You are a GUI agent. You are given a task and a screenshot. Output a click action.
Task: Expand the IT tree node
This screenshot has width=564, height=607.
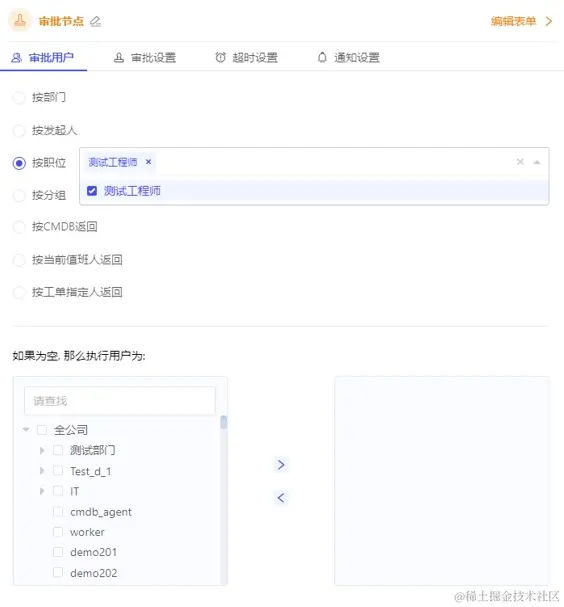42,491
